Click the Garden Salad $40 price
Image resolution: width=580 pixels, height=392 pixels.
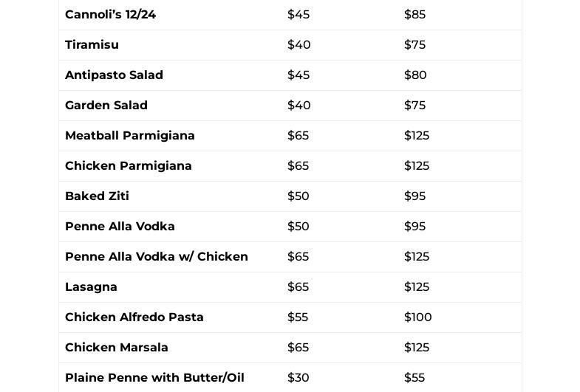coord(298,106)
